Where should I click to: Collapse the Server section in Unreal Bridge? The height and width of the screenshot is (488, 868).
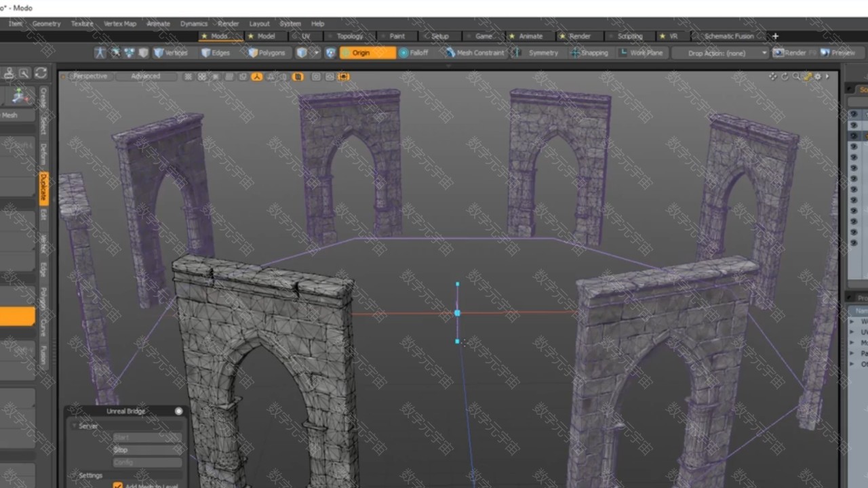pyautogui.click(x=75, y=426)
